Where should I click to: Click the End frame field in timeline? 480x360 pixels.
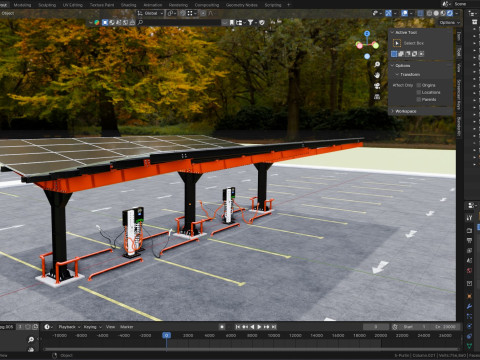click(x=445, y=327)
